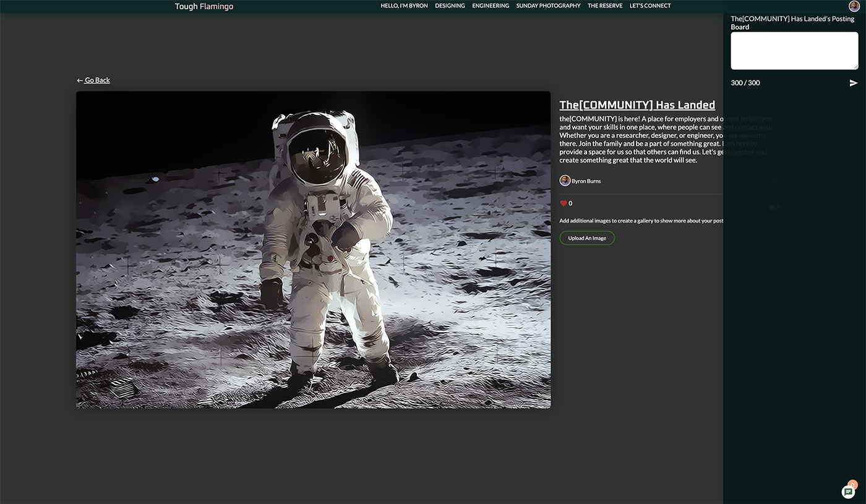Open Sunday Photography from the navigation
The image size is (866, 504).
(x=548, y=6)
